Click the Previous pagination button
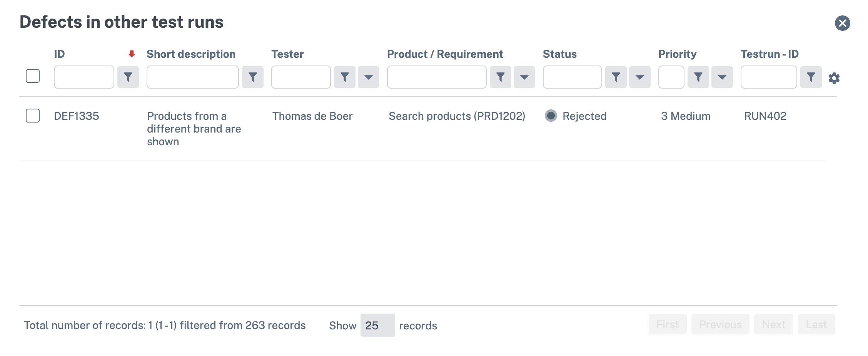Image resolution: width=868 pixels, height=356 pixels. (x=720, y=324)
